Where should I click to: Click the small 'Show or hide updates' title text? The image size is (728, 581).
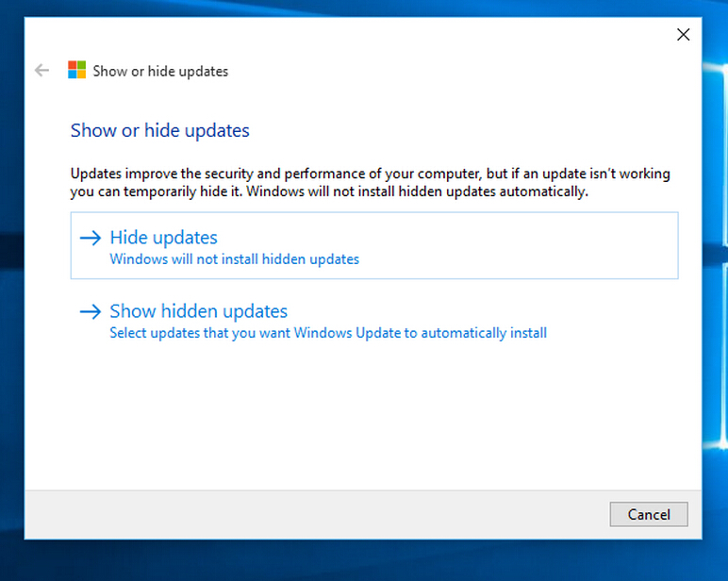[160, 72]
